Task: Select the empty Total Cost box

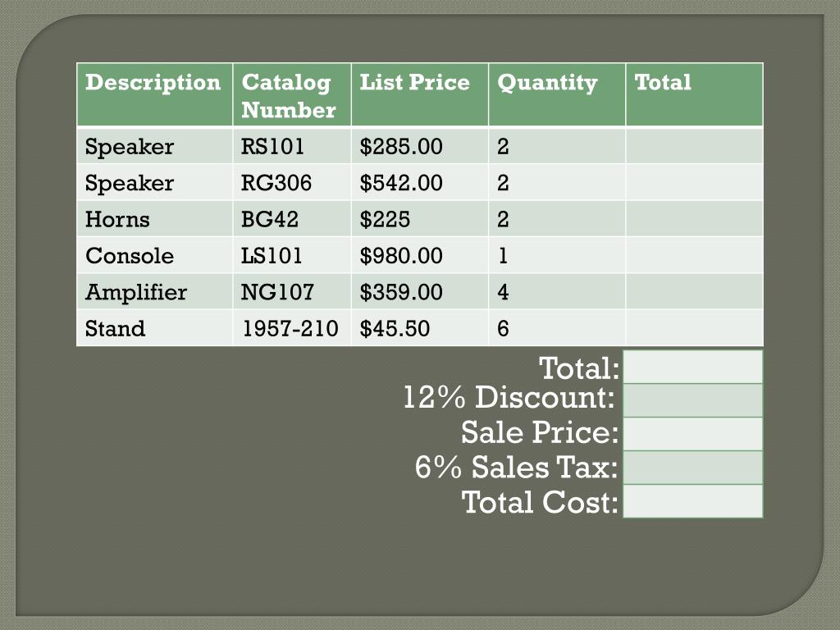Action: (x=693, y=501)
